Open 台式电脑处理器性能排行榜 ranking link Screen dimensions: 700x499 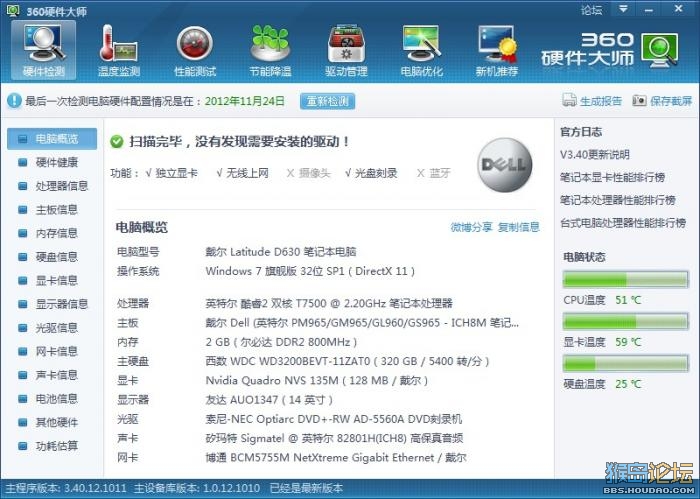[623, 223]
